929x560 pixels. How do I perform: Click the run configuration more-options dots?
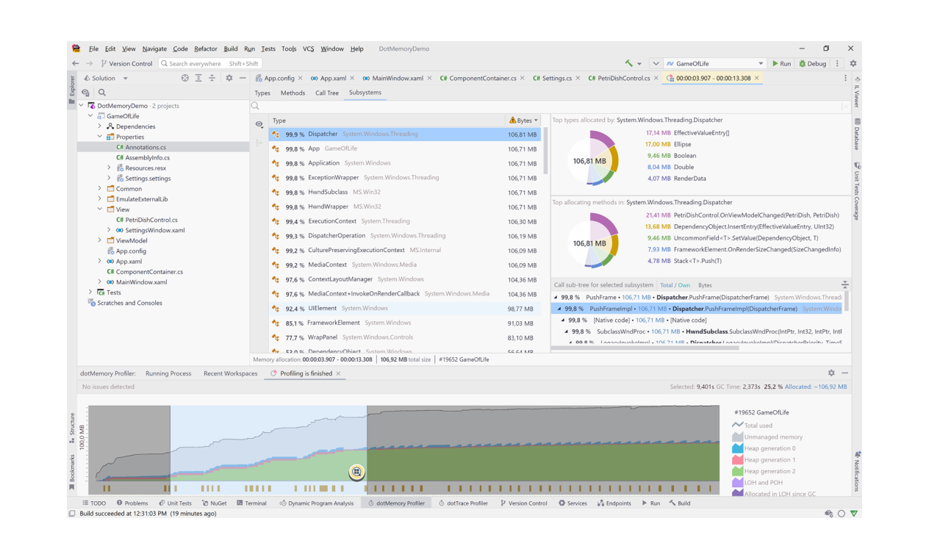[837, 64]
